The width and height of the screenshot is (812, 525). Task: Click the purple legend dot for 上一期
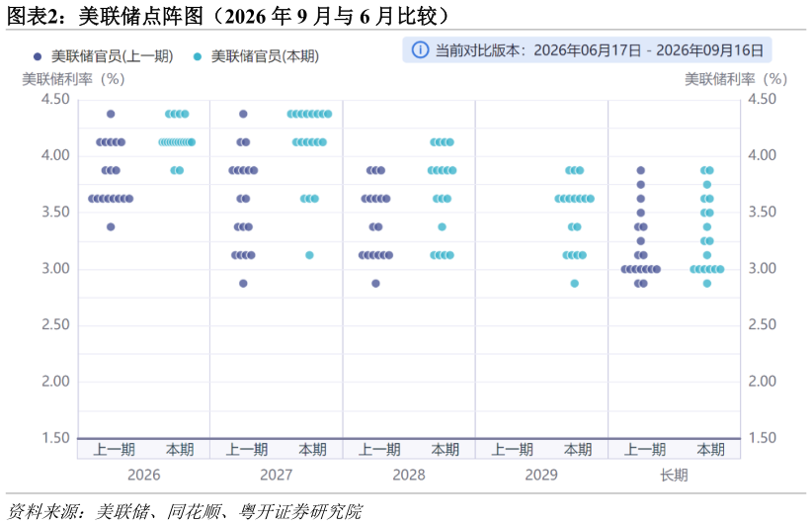38,56
